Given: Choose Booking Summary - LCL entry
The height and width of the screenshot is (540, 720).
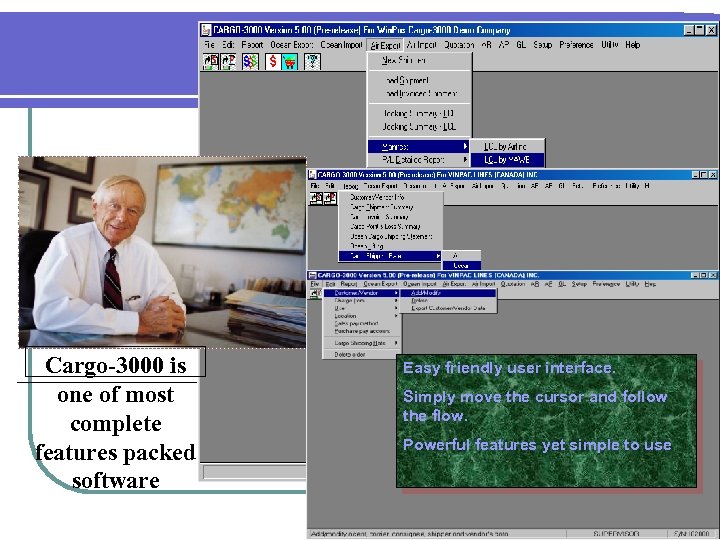Looking at the screenshot, I should coord(420,126).
